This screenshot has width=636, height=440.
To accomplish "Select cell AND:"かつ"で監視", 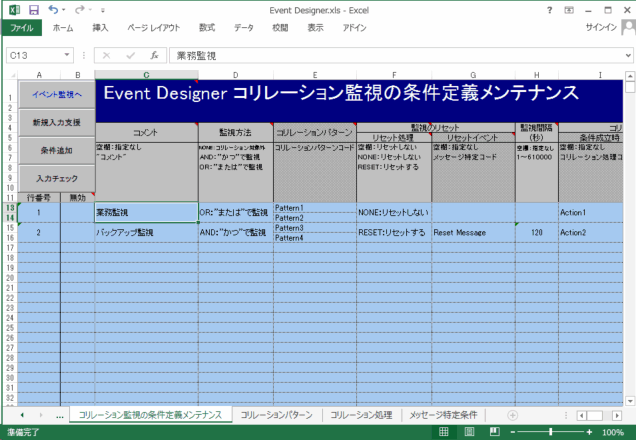I will click(236, 232).
